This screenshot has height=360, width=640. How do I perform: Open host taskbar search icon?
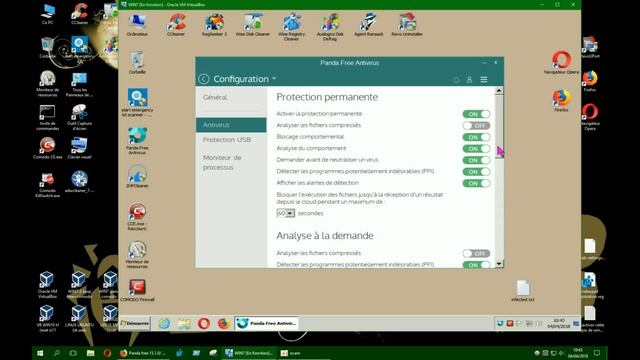57,353
